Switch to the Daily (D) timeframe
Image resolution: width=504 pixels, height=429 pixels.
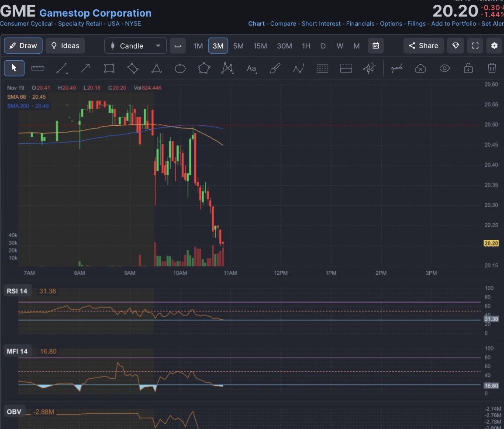[x=323, y=45]
